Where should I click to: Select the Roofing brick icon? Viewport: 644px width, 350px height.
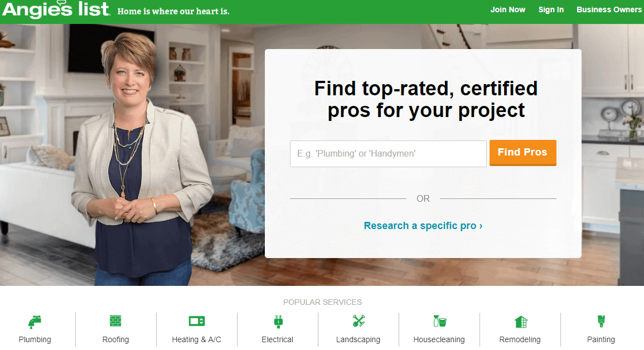click(x=115, y=321)
